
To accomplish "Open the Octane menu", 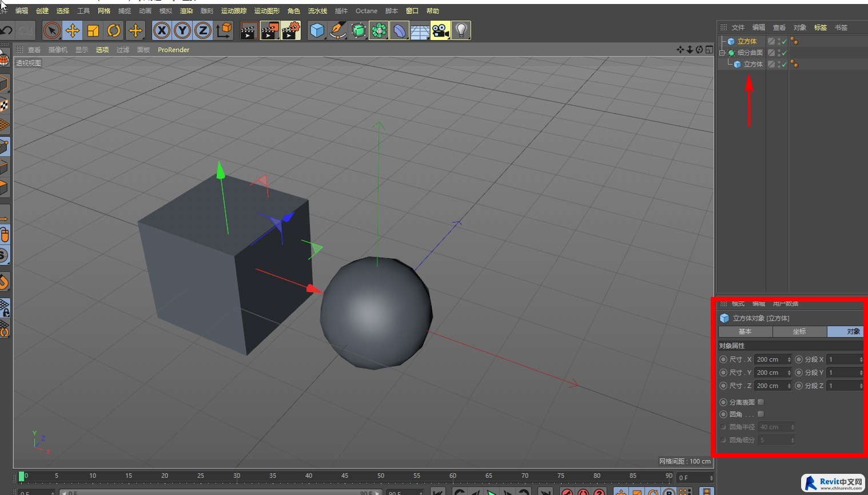I will 367,11.
